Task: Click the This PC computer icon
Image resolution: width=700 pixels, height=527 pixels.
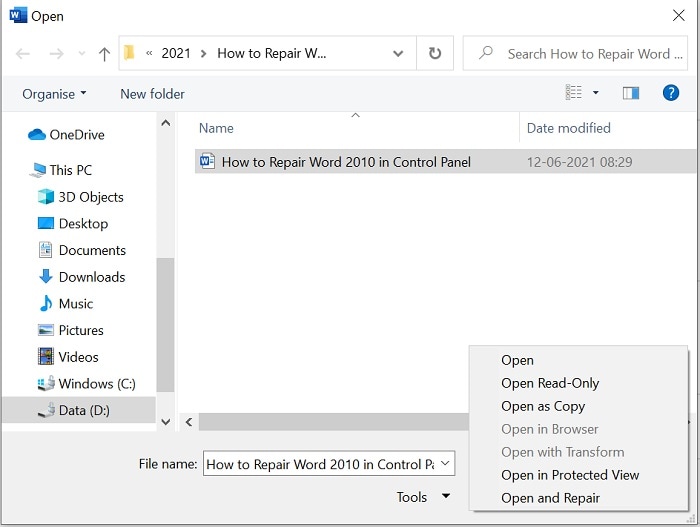Action: (x=38, y=170)
